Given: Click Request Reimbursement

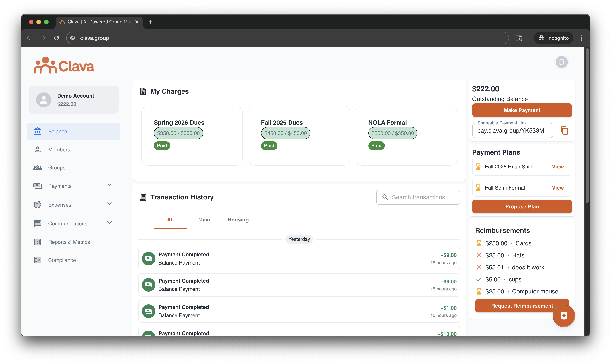Looking at the screenshot, I should pos(522,306).
